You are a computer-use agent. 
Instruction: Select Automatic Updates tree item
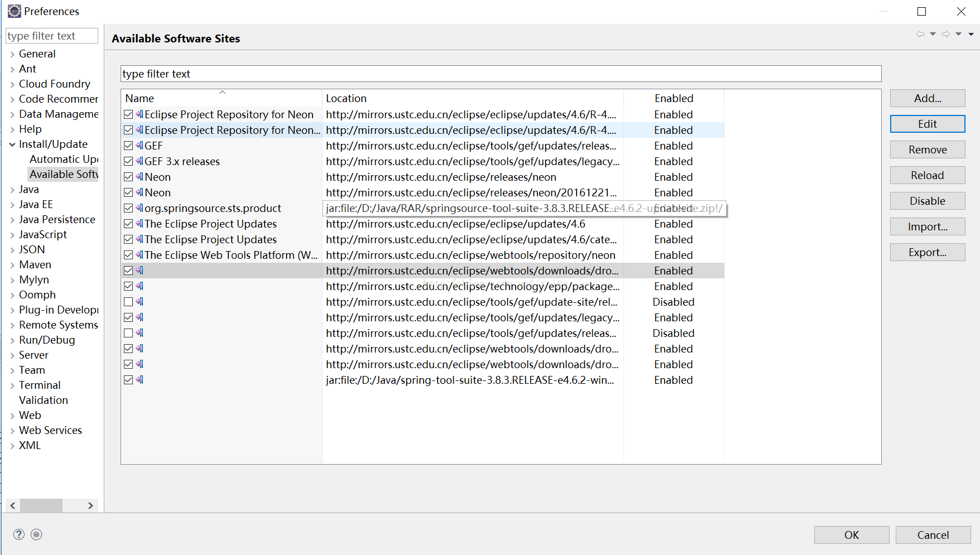64,159
